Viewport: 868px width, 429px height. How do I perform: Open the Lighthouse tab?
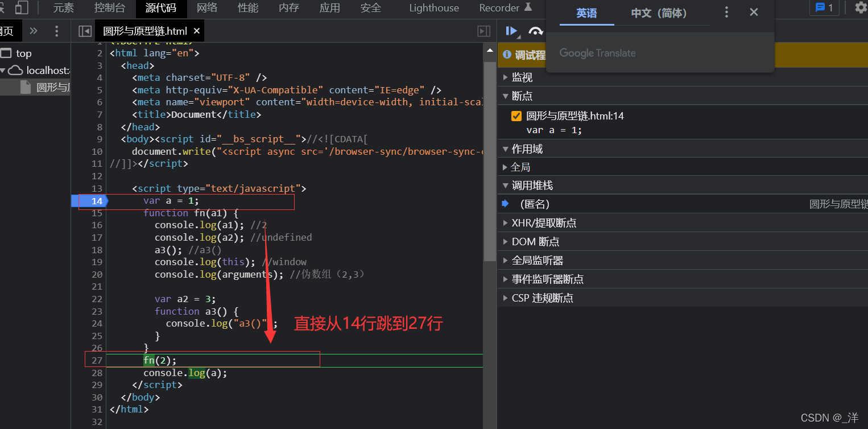pyautogui.click(x=434, y=8)
